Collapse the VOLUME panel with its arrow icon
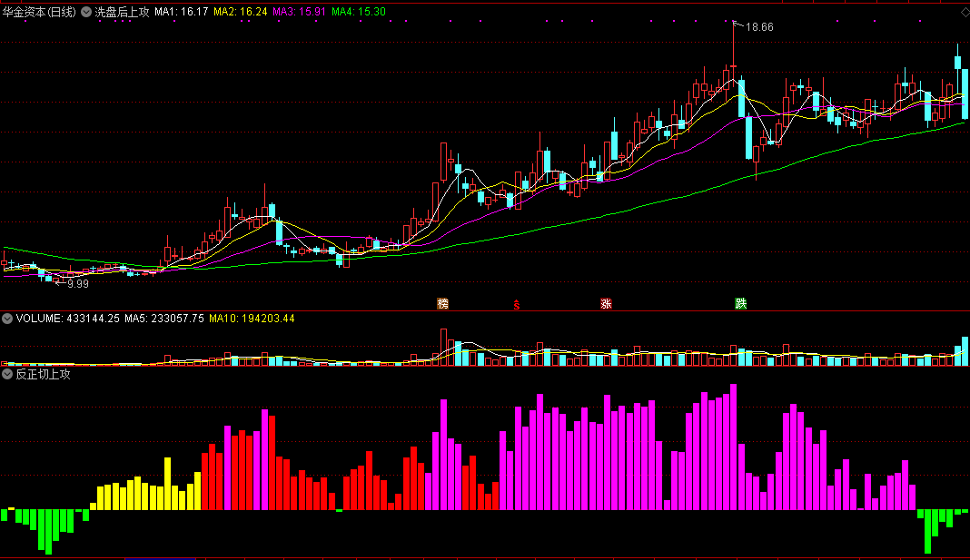970x560 pixels. [x=7, y=319]
